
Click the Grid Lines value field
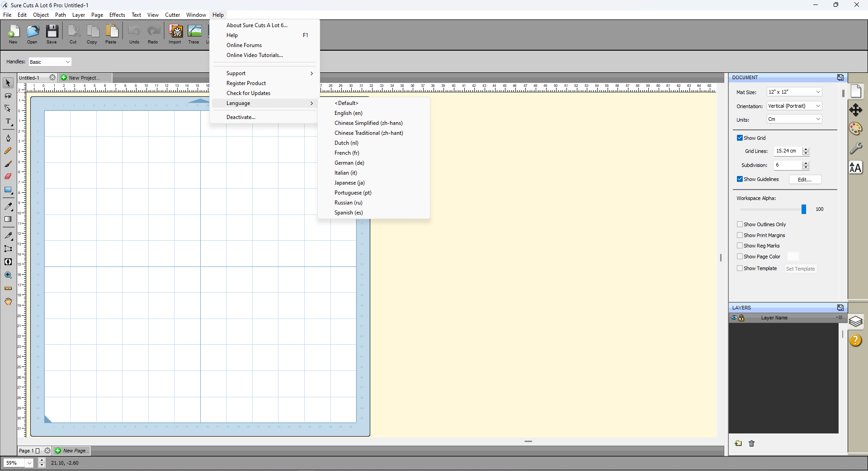click(x=788, y=151)
